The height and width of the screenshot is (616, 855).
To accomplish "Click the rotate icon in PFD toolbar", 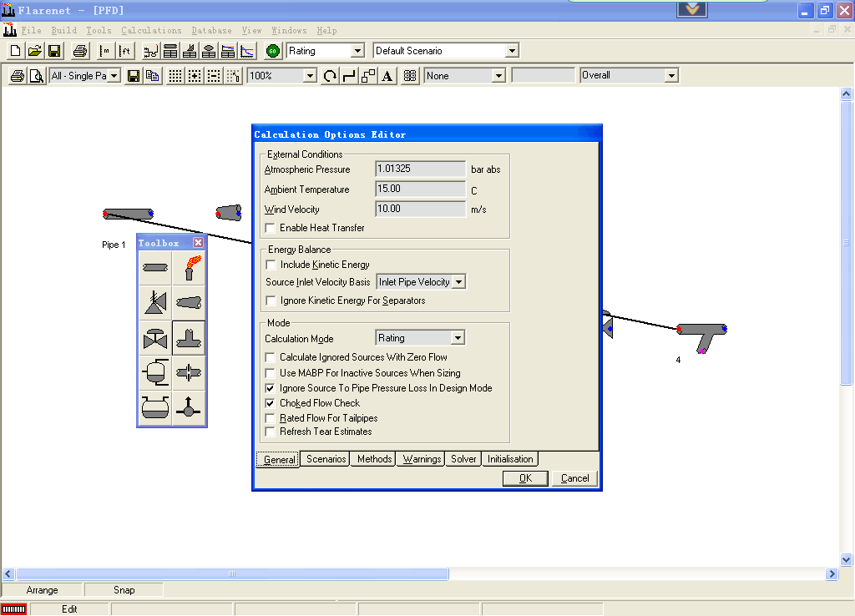I will tap(330, 76).
